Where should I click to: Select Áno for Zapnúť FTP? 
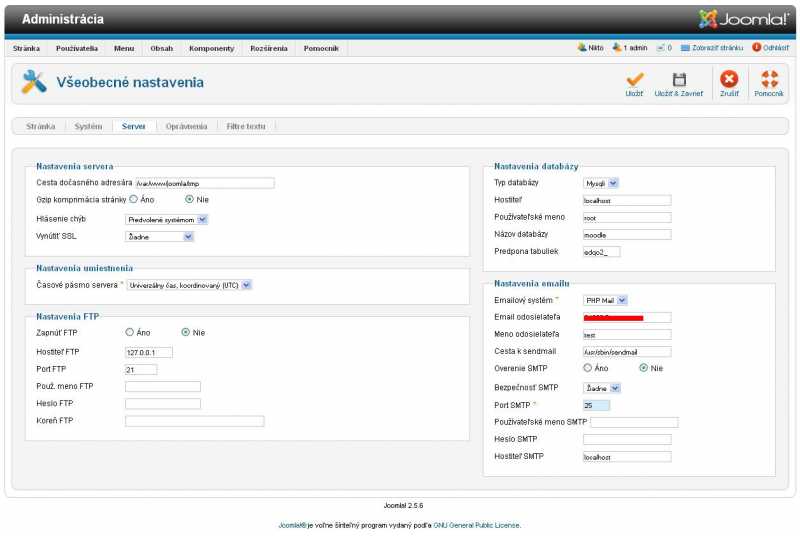pos(130,332)
